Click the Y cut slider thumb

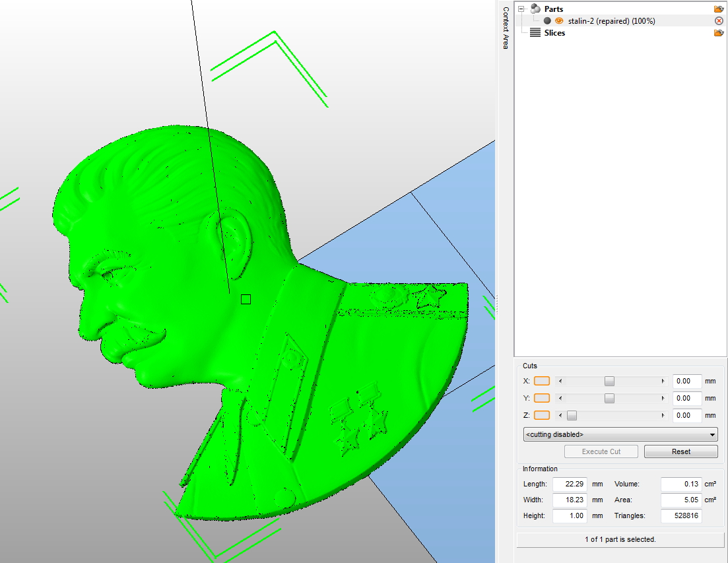click(610, 398)
